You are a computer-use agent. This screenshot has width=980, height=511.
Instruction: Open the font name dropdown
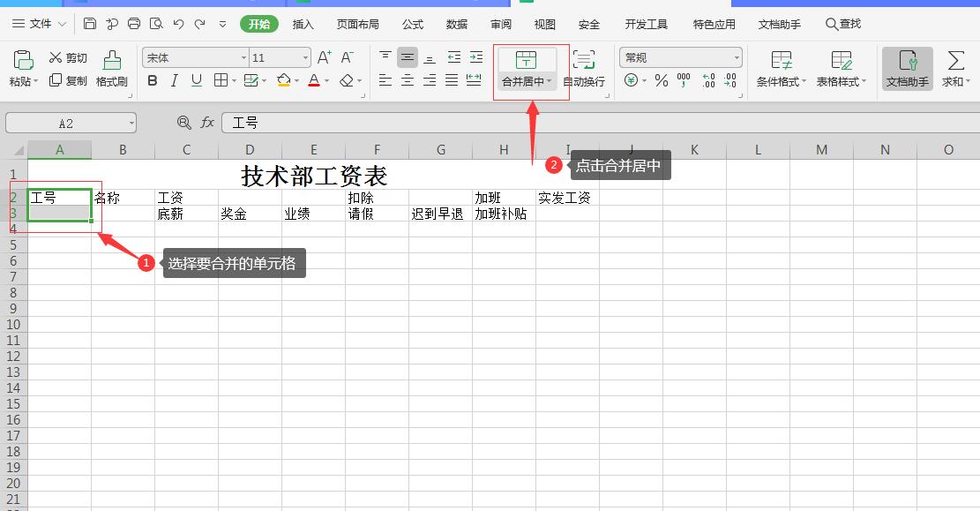tap(243, 56)
